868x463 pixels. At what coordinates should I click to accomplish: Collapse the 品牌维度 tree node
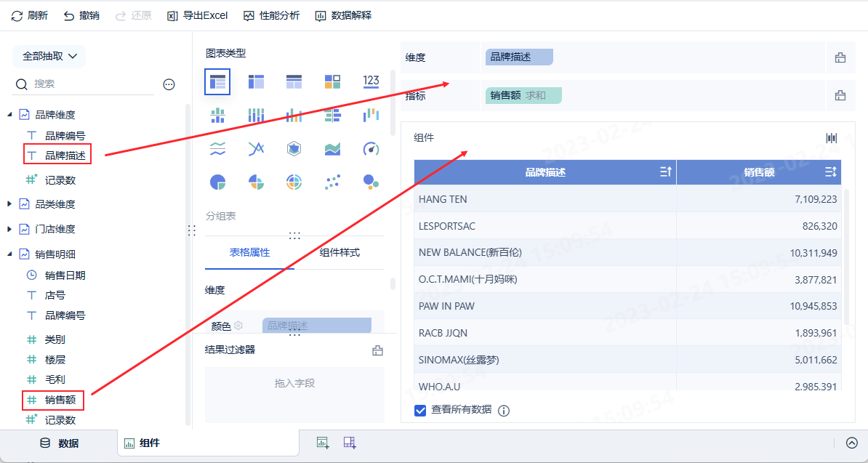tap(9, 115)
